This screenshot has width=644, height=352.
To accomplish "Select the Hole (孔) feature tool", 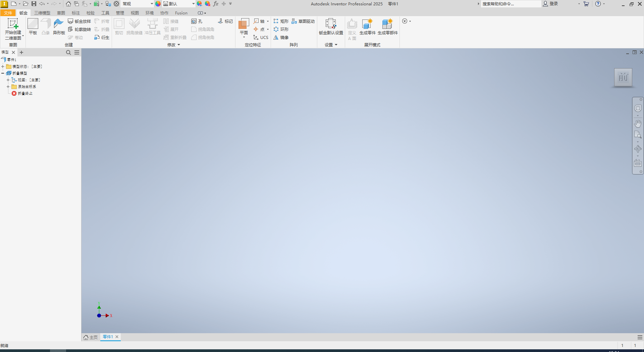I will click(x=197, y=21).
